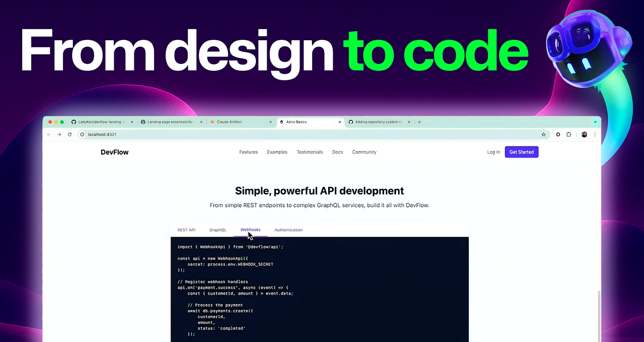644x342 pixels.
Task: Expand the tab search dropdown
Action: pyautogui.click(x=595, y=122)
